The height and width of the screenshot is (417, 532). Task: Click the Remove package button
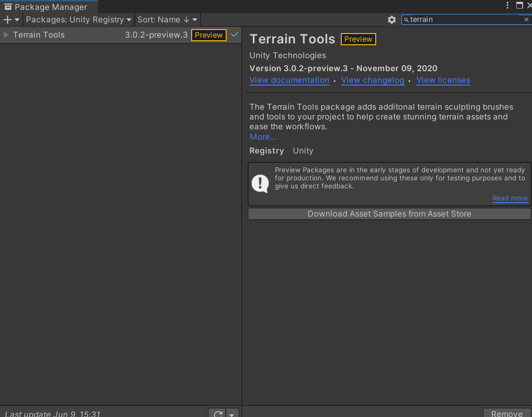507,413
